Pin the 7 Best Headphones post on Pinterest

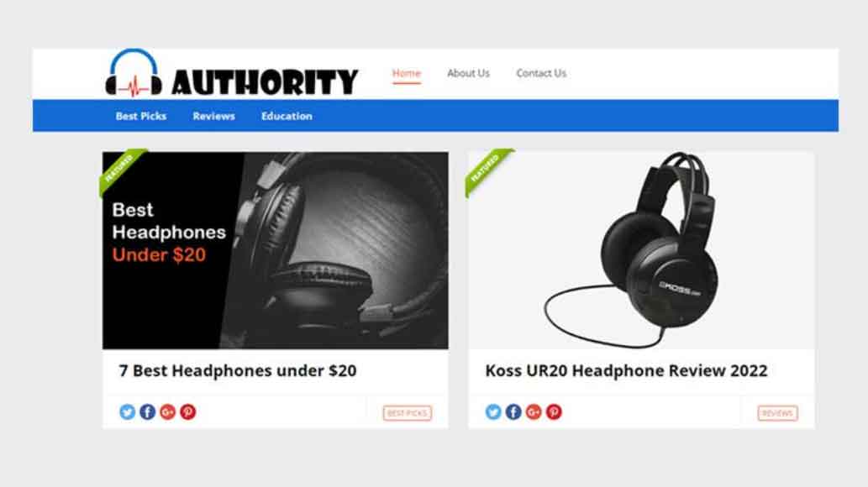(x=187, y=411)
